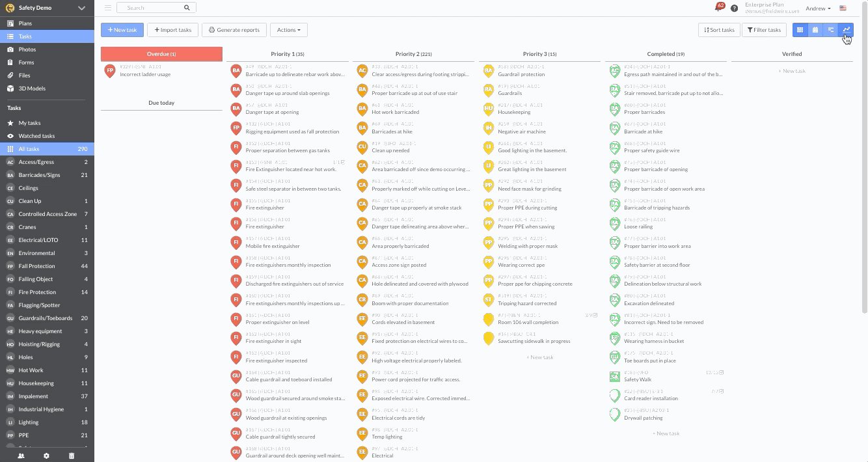Viewport: 868px width, 462px height.
Task: Click the US flag language icon
Action: tap(843, 8)
